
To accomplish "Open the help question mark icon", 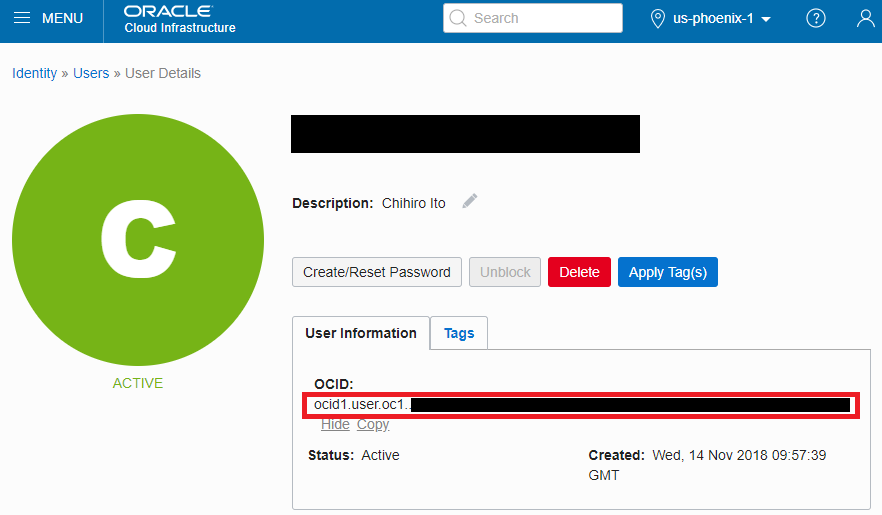I will pos(816,19).
